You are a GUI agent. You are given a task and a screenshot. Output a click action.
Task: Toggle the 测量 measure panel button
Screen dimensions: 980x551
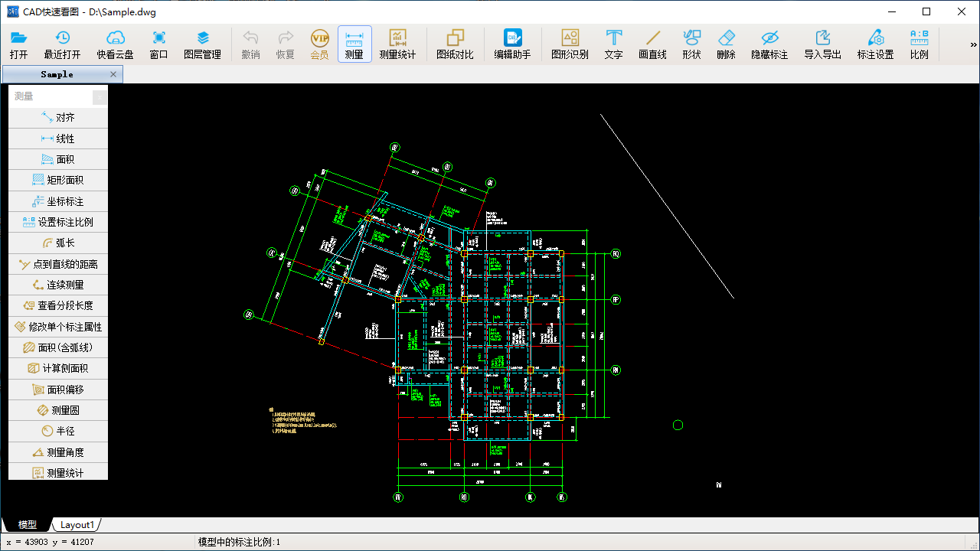pyautogui.click(x=354, y=44)
